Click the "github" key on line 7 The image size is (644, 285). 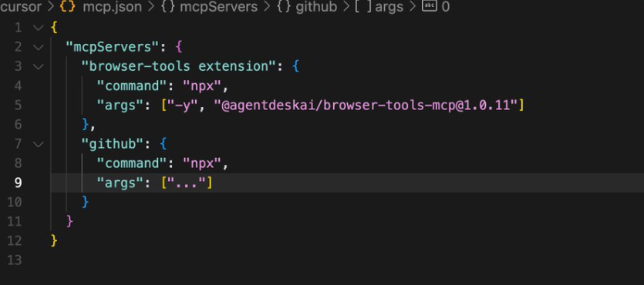pyautogui.click(x=113, y=144)
